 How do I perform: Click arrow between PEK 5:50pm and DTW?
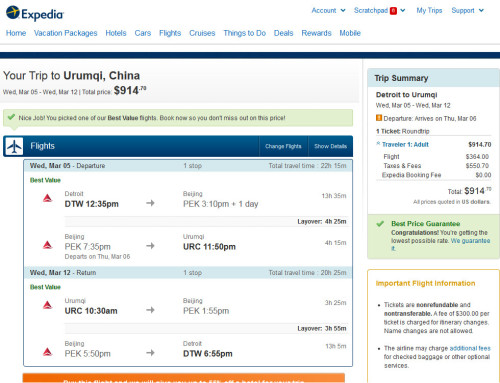[x=150, y=353]
